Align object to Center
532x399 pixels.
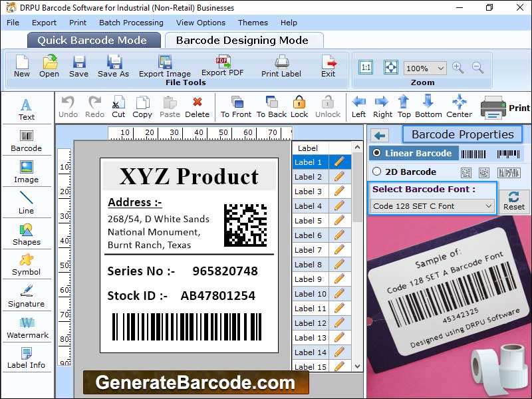(459, 105)
